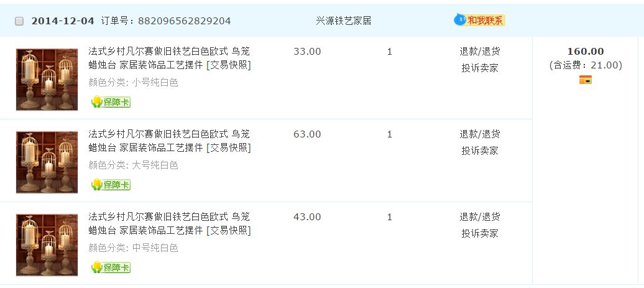Click 保障卡 badge for 小号纯白色 item
The width and height of the screenshot is (644, 288).
pyautogui.click(x=111, y=102)
